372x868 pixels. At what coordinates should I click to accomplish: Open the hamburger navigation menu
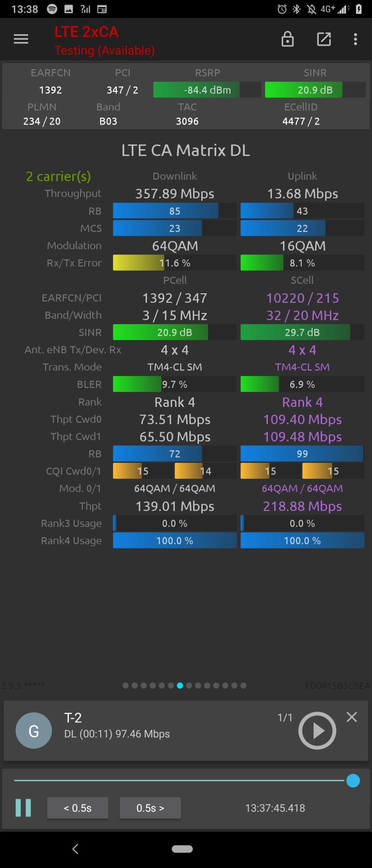[x=21, y=39]
